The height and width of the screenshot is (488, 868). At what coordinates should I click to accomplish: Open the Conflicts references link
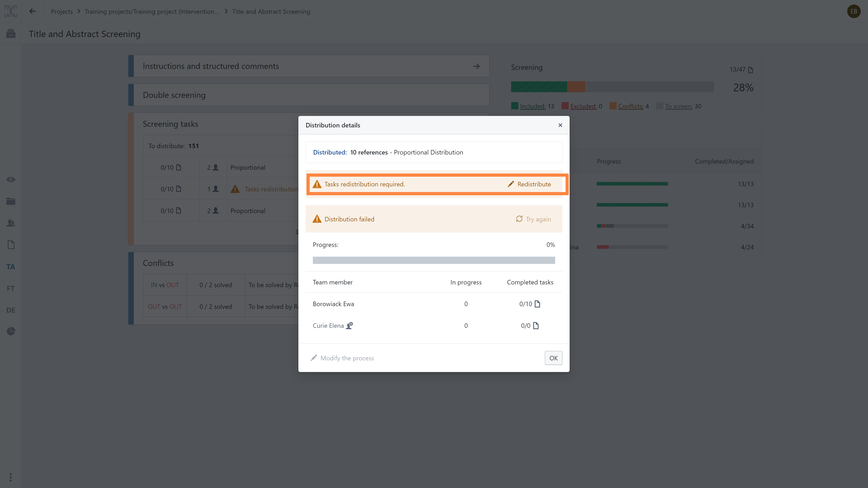coord(631,106)
